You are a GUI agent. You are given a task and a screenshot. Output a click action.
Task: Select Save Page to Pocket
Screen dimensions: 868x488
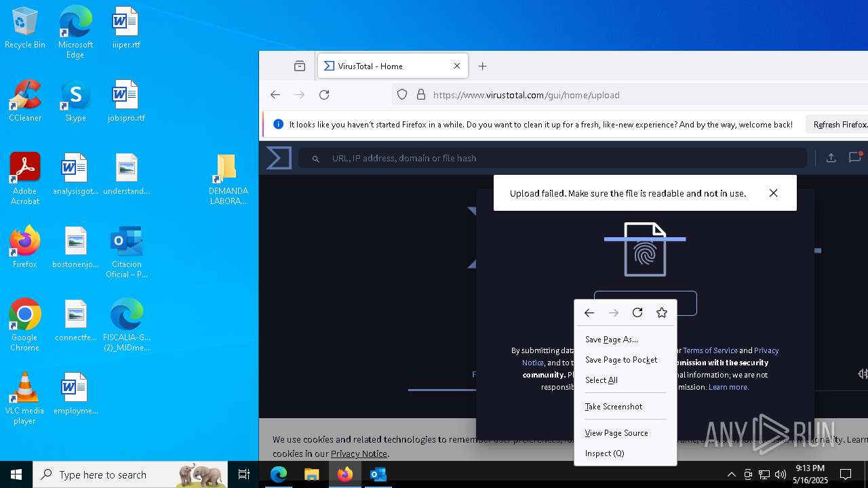[625, 360]
